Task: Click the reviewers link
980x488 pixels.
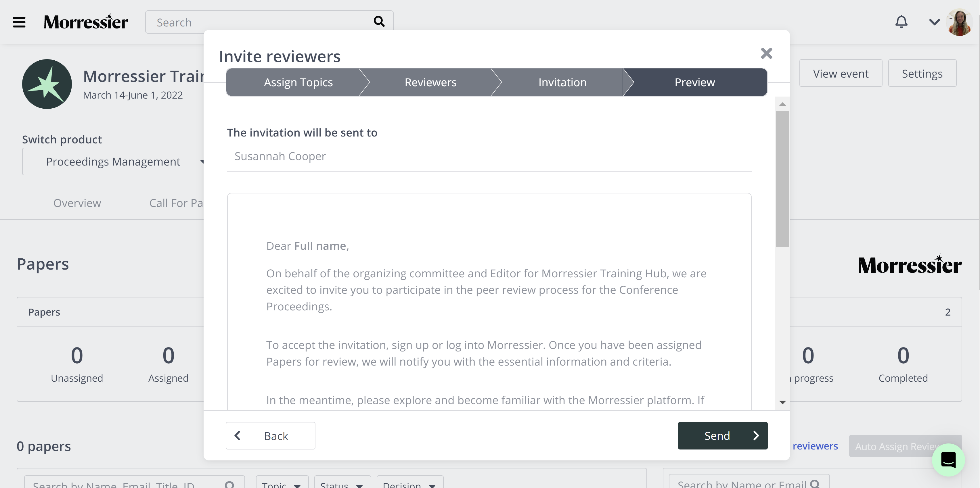Action: pos(815,446)
